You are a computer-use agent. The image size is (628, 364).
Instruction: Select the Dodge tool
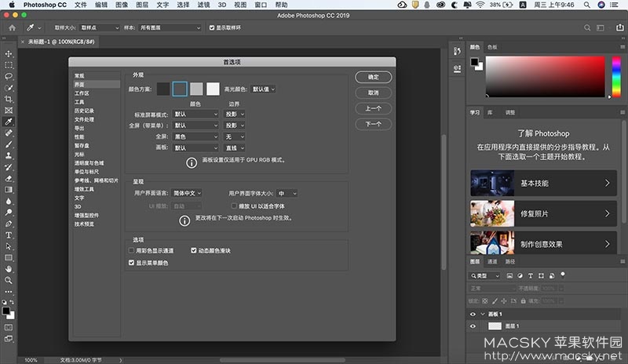pyautogui.click(x=9, y=213)
